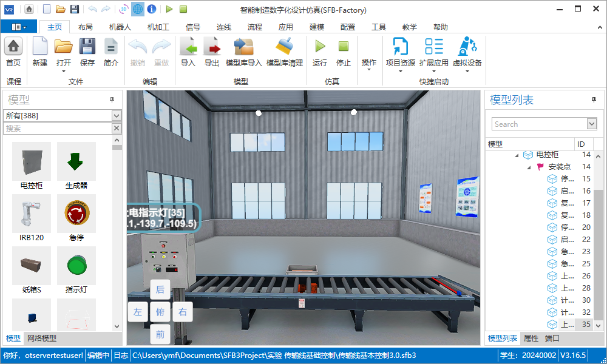Click the model library scrollbar up arrow

[x=117, y=140]
